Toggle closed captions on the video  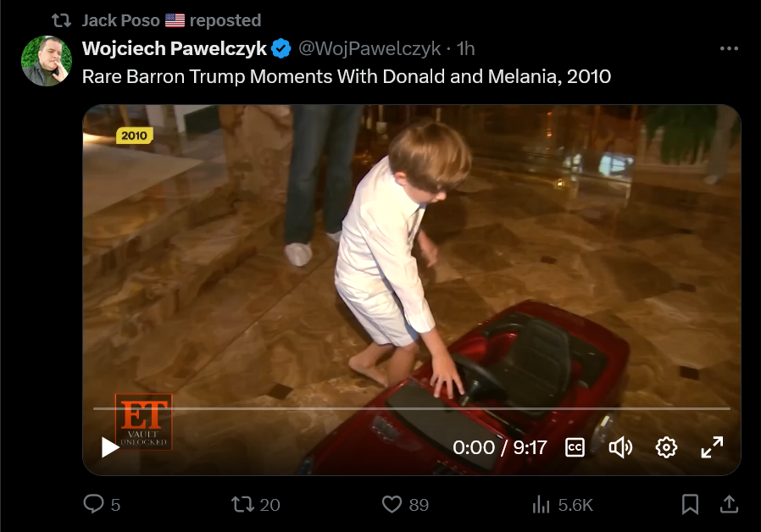pos(575,447)
